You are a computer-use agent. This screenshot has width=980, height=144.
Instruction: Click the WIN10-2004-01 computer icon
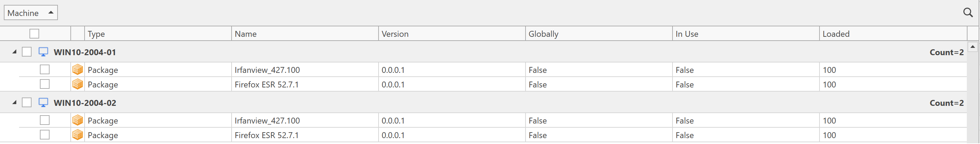point(43,52)
